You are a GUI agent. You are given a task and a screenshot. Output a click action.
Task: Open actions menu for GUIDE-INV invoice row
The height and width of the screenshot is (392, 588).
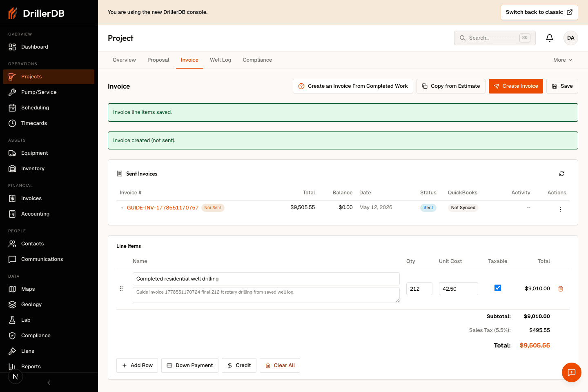tap(561, 209)
